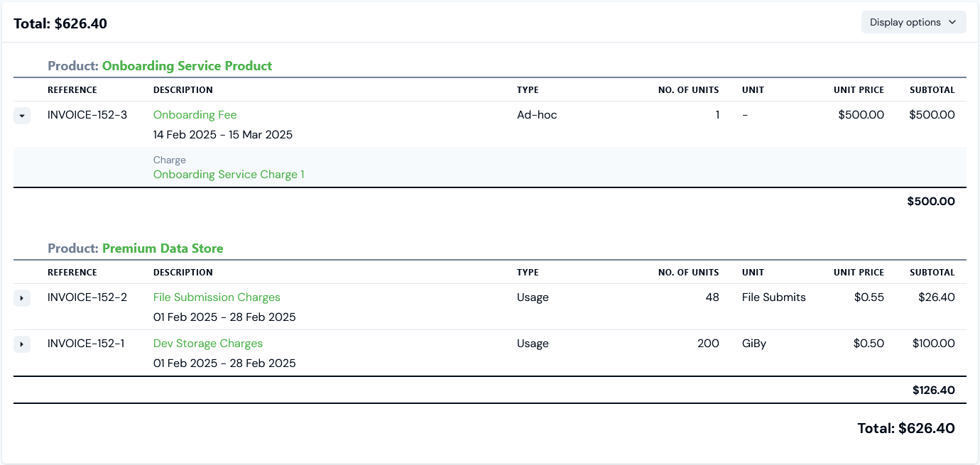
Task: Click the bottom Total: $626.40 text
Action: click(905, 429)
